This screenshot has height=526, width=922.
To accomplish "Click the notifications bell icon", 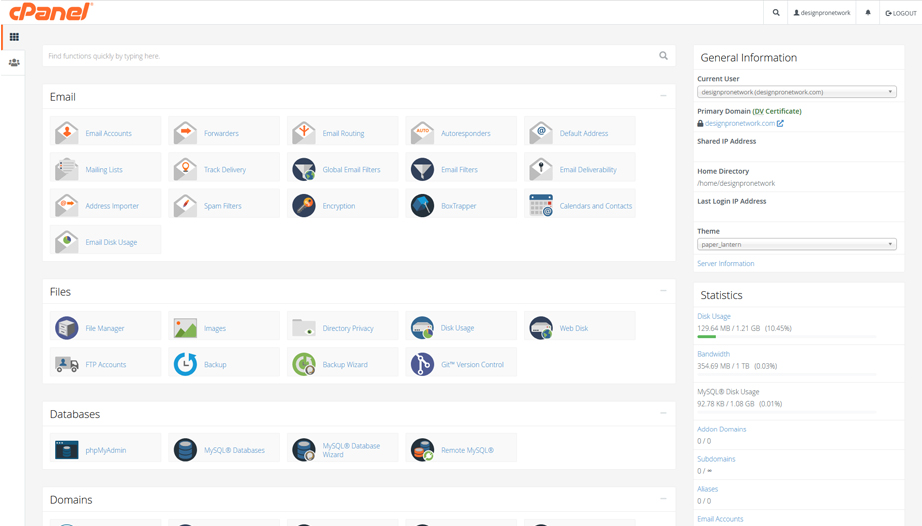I will pos(868,13).
